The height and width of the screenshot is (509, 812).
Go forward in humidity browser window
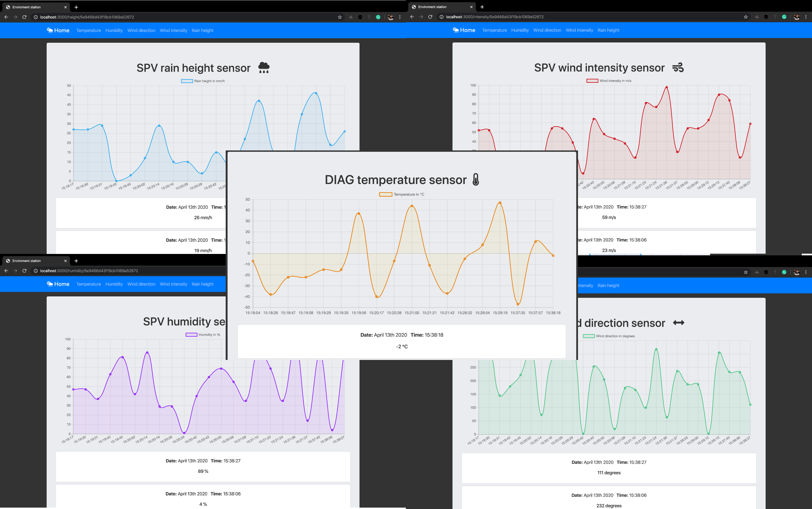tap(15, 271)
